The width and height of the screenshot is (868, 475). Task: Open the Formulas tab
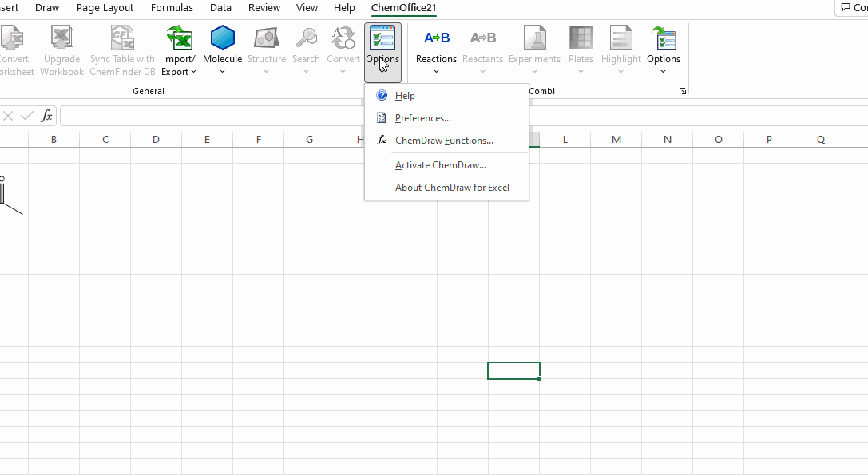click(x=172, y=8)
